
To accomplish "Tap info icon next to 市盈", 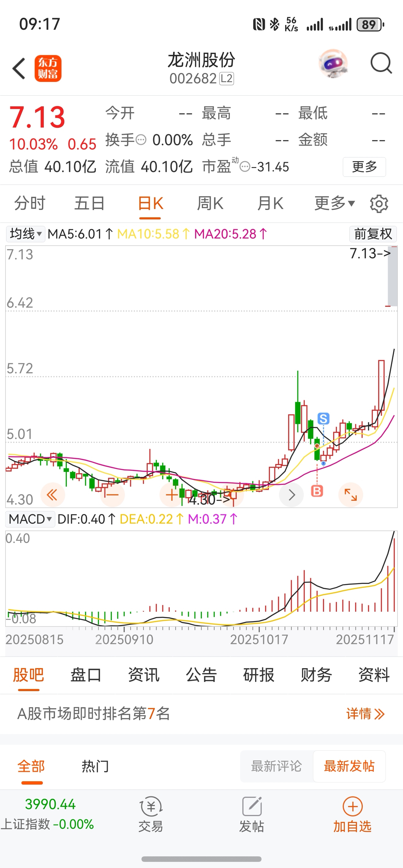I will [245, 166].
